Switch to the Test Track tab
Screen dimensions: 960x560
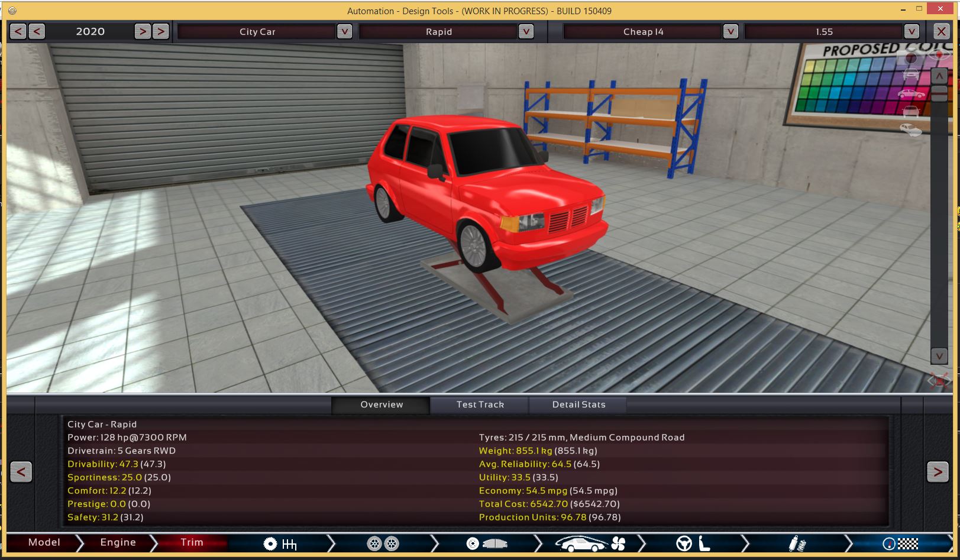(x=480, y=404)
